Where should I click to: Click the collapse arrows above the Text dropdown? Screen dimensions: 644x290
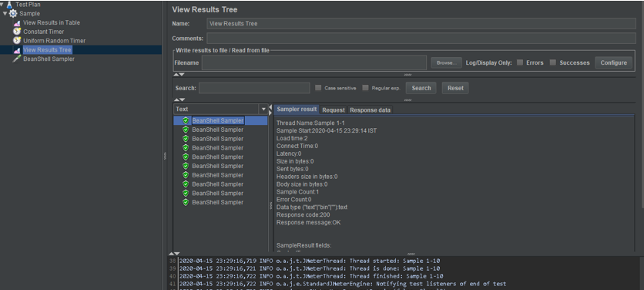tap(179, 99)
